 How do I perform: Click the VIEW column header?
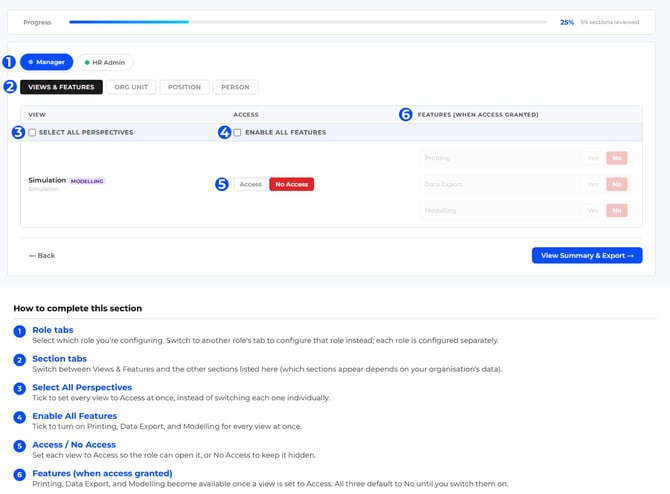point(37,115)
